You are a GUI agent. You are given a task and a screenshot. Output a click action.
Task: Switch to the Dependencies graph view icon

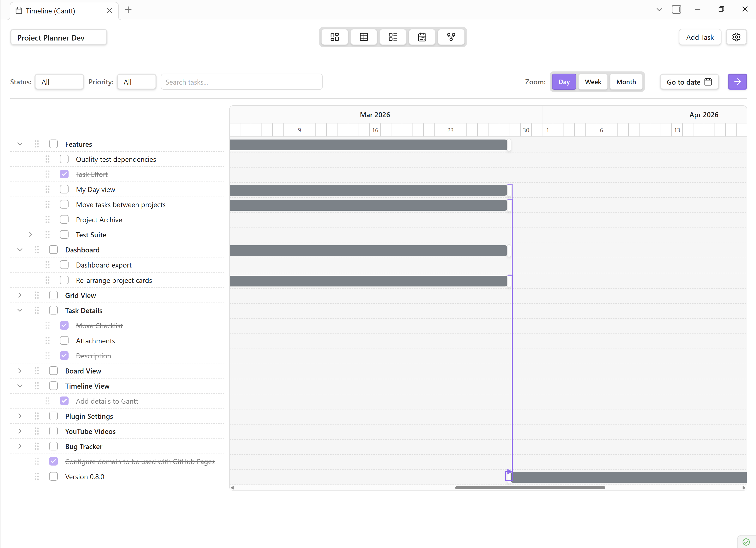(x=451, y=37)
